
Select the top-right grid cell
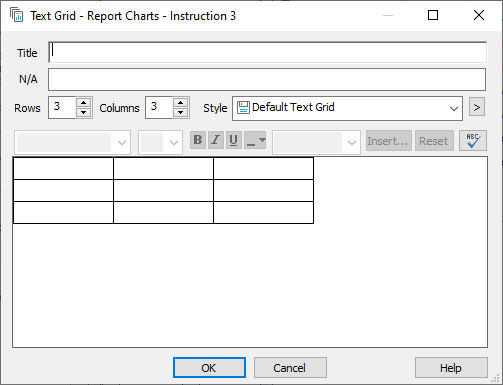click(x=263, y=169)
